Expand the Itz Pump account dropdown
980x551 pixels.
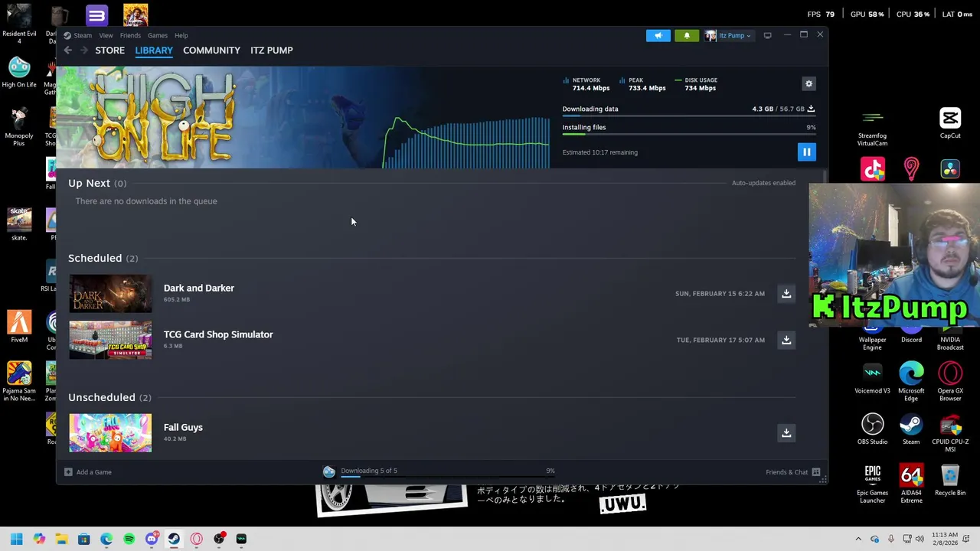[x=728, y=35]
